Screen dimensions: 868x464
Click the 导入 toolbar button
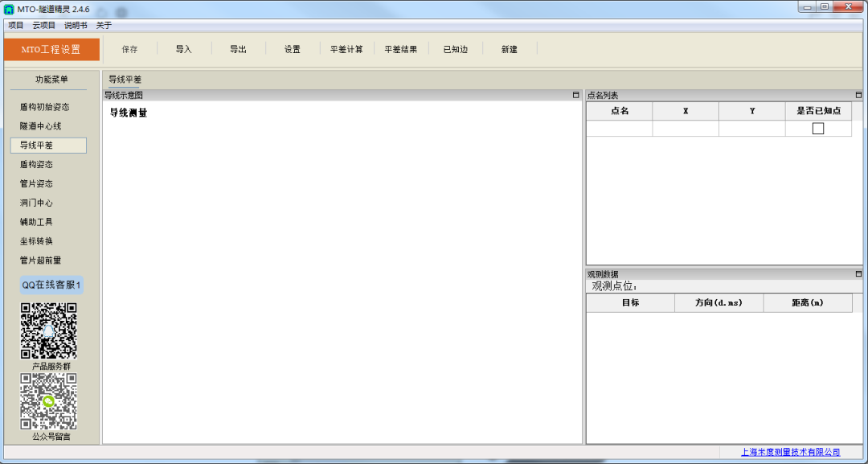click(184, 49)
